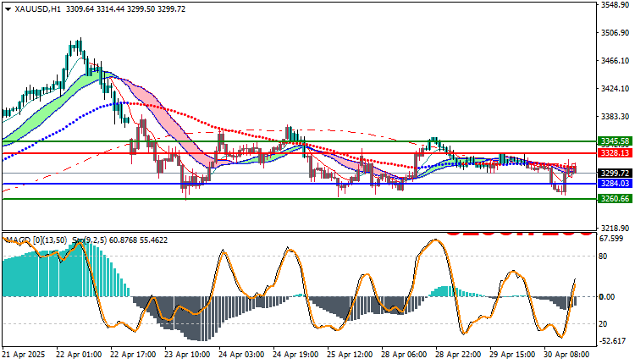The height and width of the screenshot is (364, 635).
Task: Click the current price label 3299.72
Action: tap(615, 174)
